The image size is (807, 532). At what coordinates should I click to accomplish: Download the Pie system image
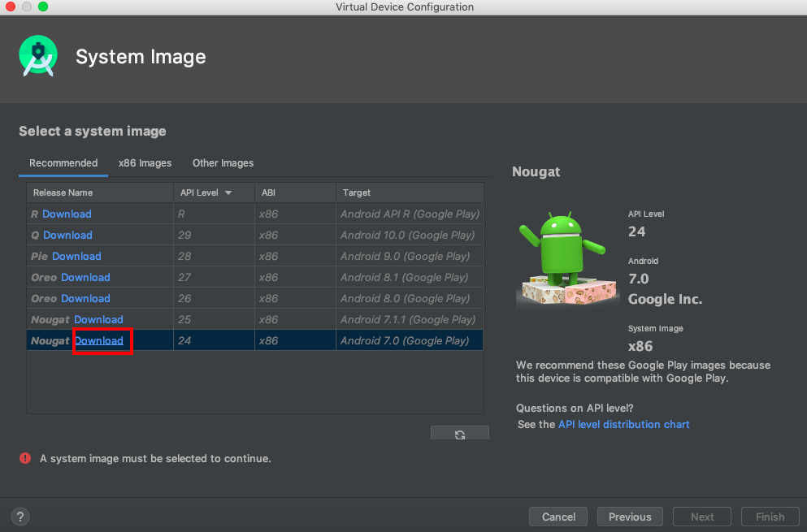click(x=76, y=256)
